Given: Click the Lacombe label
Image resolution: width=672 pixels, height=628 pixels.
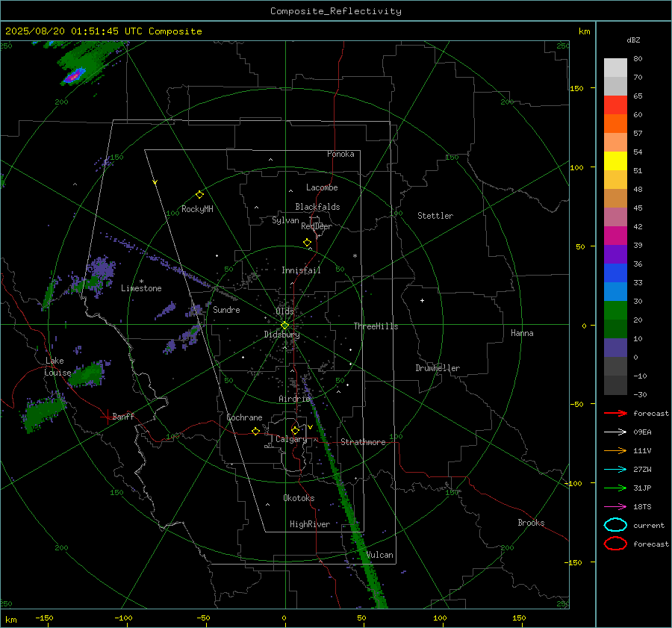Looking at the screenshot, I should pyautogui.click(x=322, y=187).
